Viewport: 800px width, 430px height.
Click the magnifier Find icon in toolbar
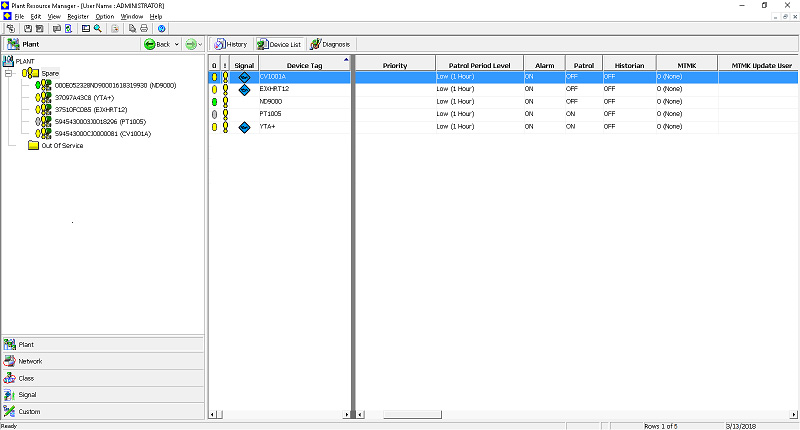[x=98, y=29]
